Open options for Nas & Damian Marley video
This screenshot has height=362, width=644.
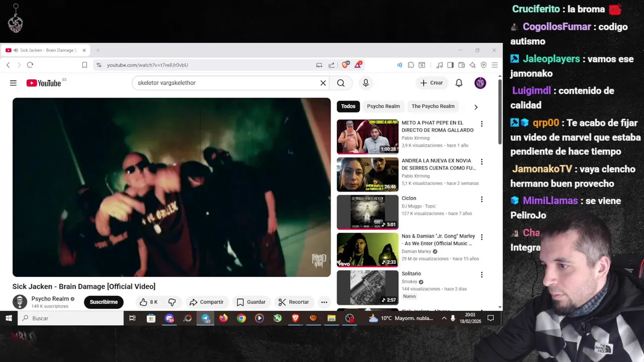tap(481, 237)
